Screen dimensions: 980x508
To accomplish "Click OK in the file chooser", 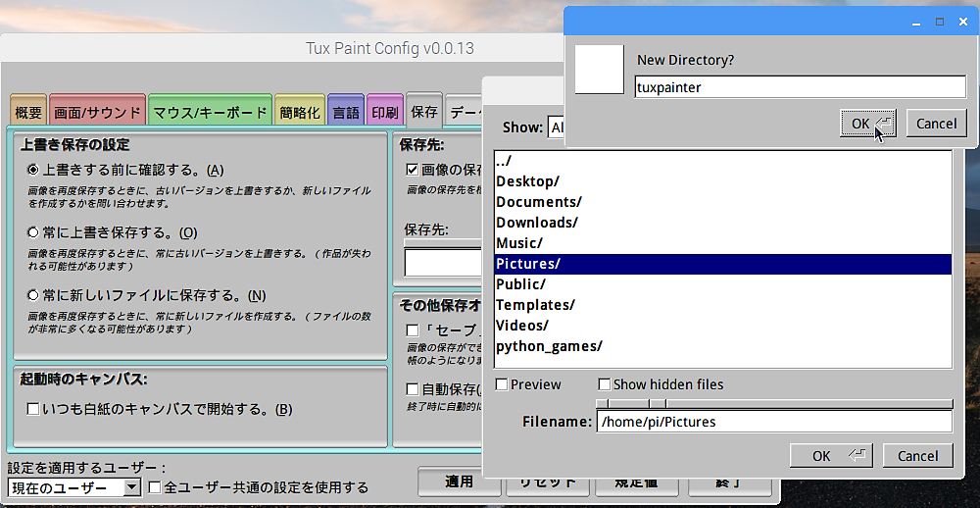I will (832, 456).
